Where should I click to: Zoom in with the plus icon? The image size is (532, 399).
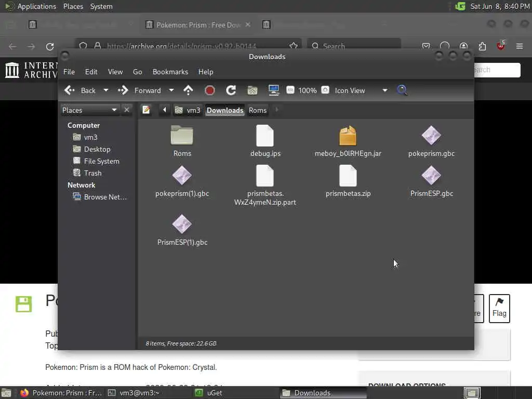325,90
